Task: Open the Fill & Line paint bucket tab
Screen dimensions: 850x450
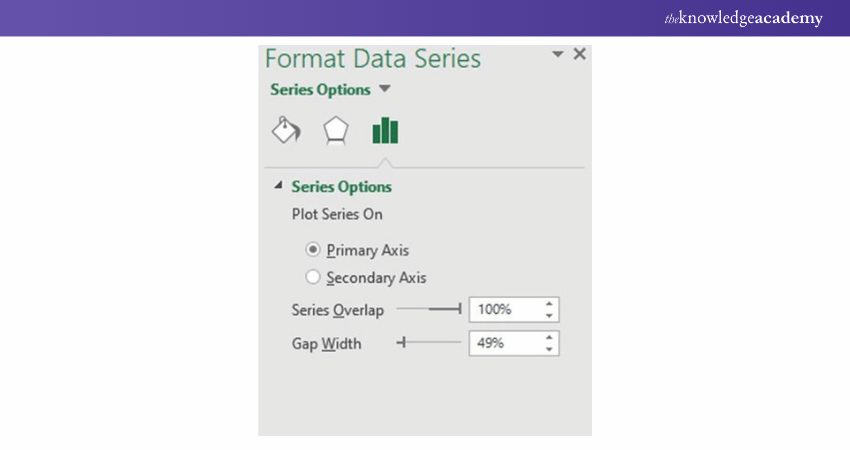Action: coord(286,130)
